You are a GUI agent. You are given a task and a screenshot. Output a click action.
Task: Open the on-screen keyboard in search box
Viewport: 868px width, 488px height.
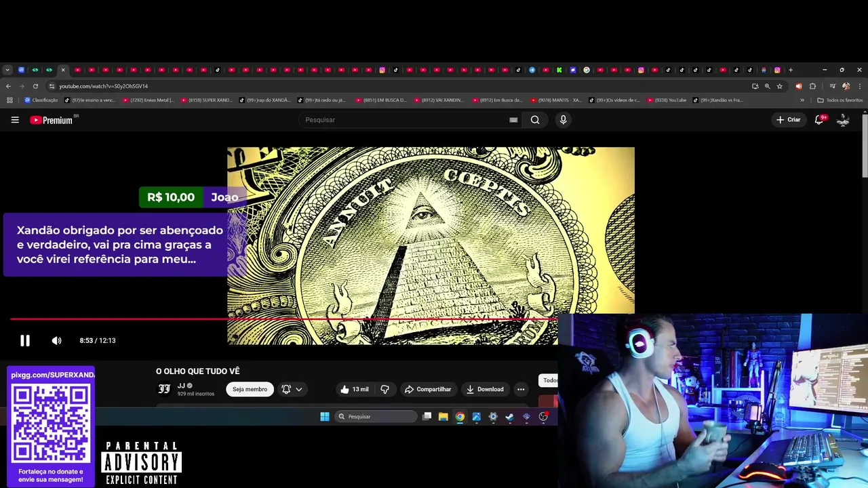click(x=513, y=120)
